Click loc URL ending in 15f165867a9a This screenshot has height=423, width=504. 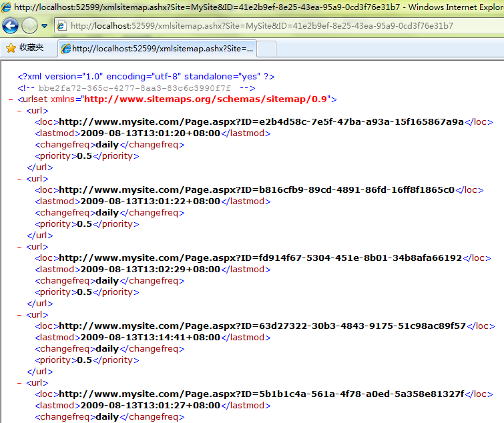click(261, 122)
